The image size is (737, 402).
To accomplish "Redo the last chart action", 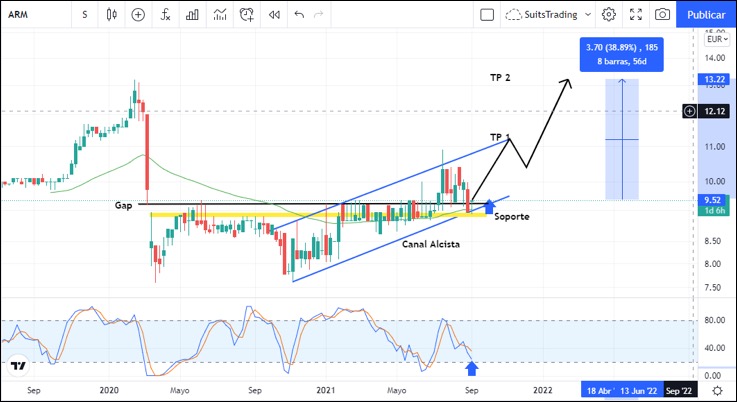I will [319, 15].
